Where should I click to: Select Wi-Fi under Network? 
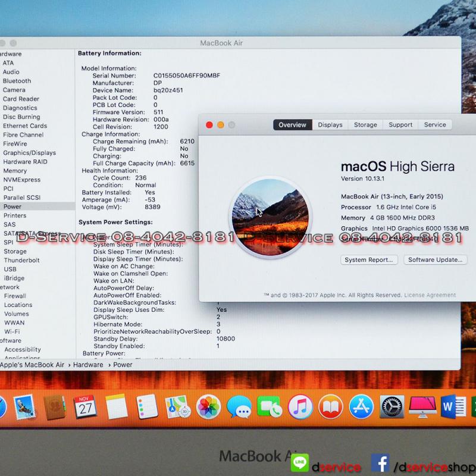click(12, 332)
